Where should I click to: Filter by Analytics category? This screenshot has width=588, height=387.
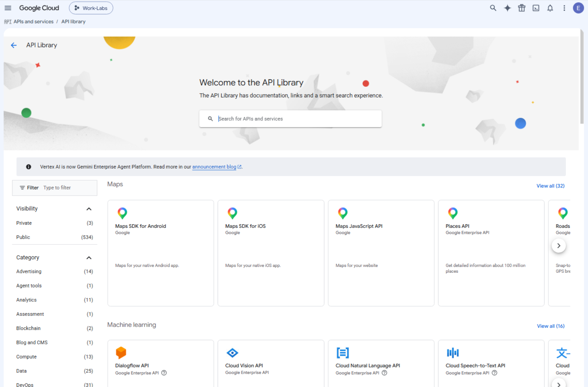point(55,300)
